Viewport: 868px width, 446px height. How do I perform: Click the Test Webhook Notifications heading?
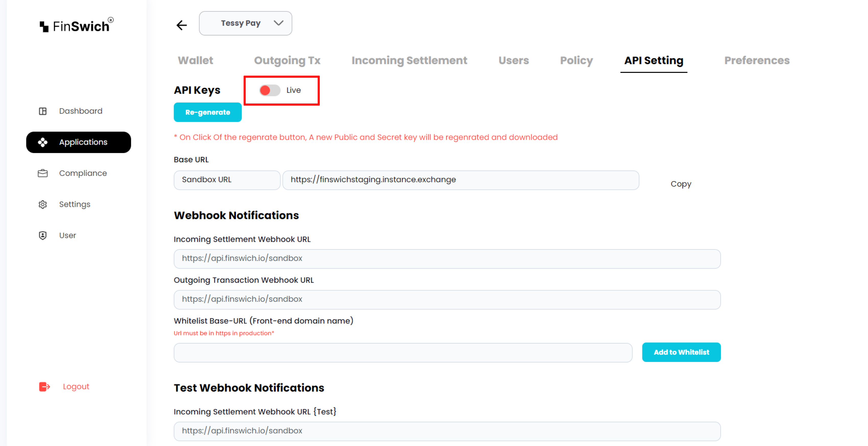(x=249, y=388)
